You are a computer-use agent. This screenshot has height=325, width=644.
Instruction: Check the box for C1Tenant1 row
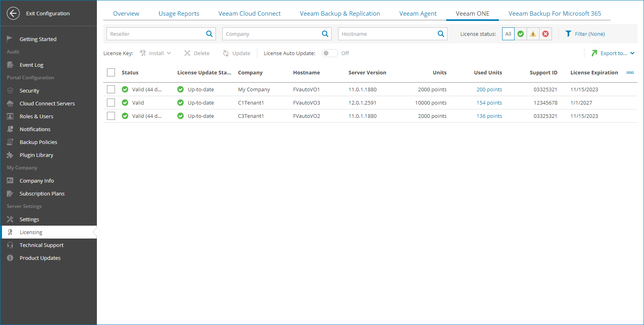click(x=111, y=103)
